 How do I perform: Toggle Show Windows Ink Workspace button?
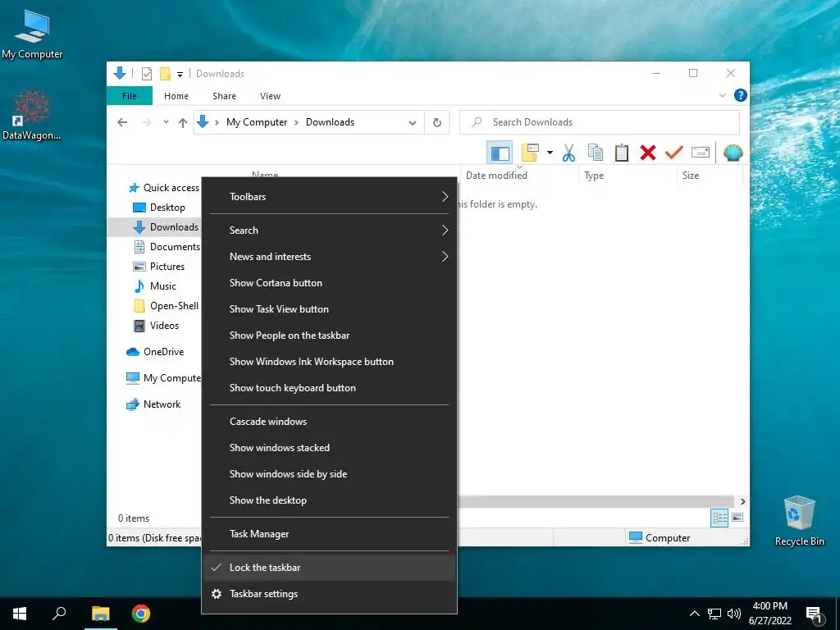pyautogui.click(x=329, y=362)
